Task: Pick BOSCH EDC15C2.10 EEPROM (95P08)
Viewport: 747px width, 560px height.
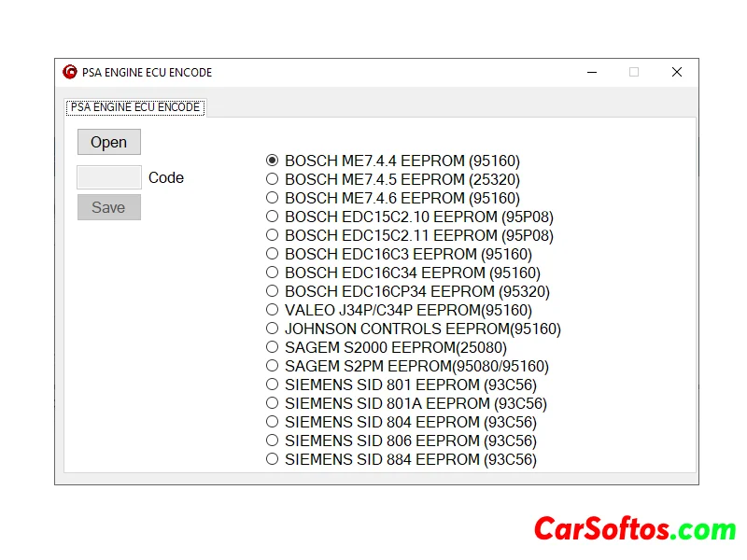Action: click(273, 217)
